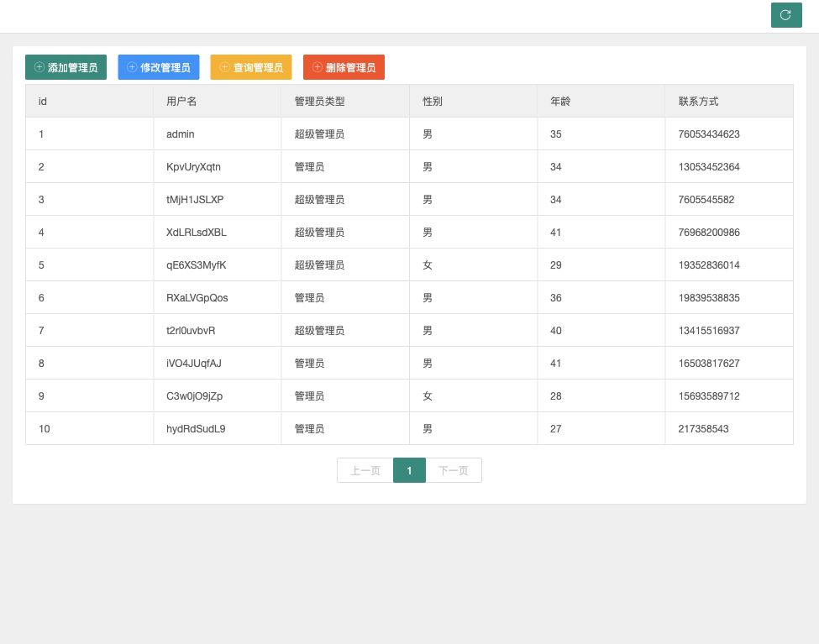Click the 年龄 column header
This screenshot has width=819, height=644.
pyautogui.click(x=601, y=102)
